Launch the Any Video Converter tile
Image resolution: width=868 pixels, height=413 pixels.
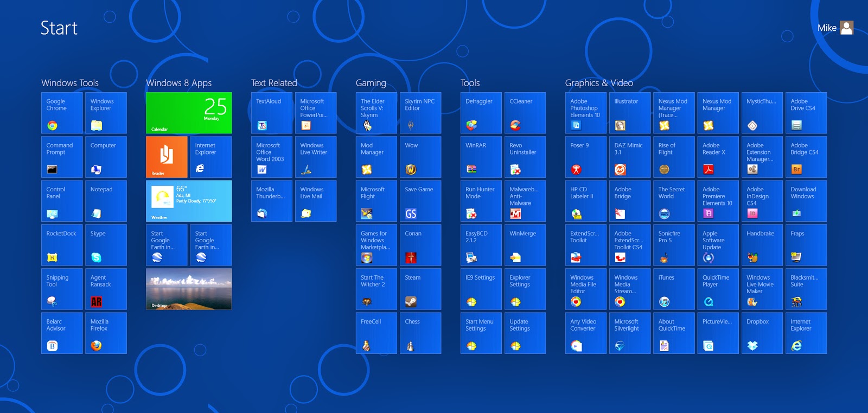[586, 333]
